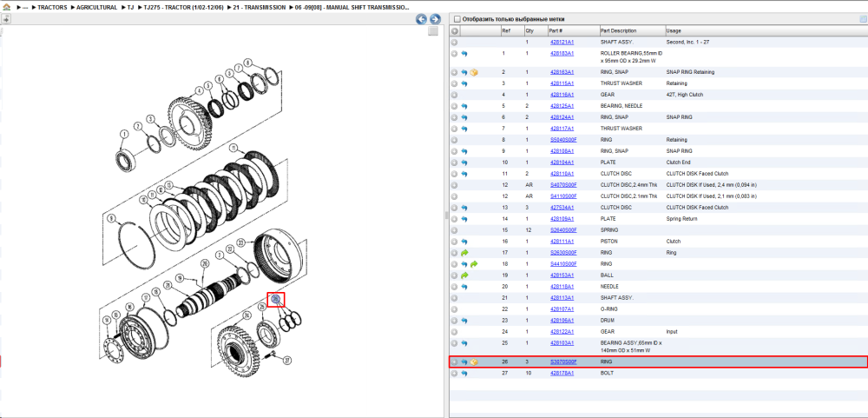Image resolution: width=868 pixels, height=418 pixels.
Task: Click green arrow on row Ref 17 RING
Action: coord(464,253)
